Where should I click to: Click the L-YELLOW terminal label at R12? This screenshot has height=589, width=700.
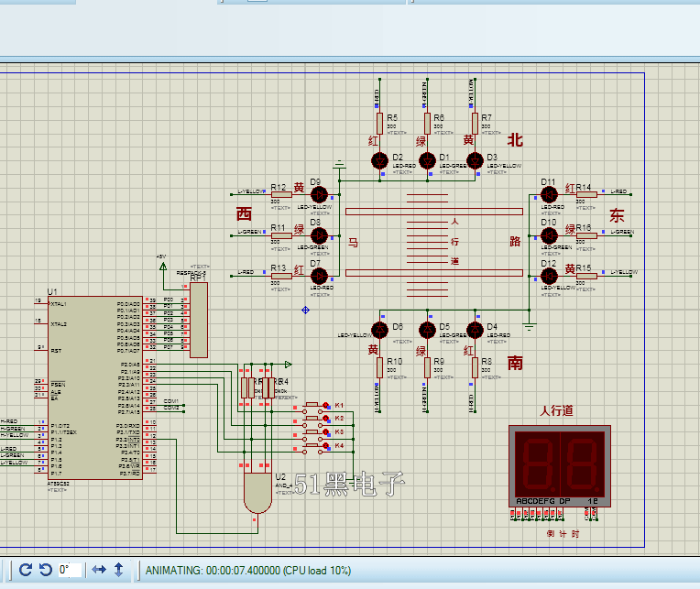251,191
